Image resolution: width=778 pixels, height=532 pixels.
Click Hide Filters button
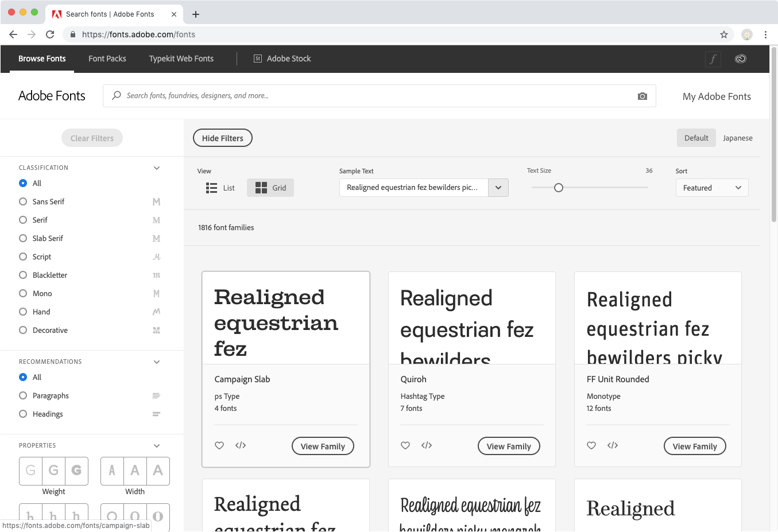pyautogui.click(x=223, y=138)
